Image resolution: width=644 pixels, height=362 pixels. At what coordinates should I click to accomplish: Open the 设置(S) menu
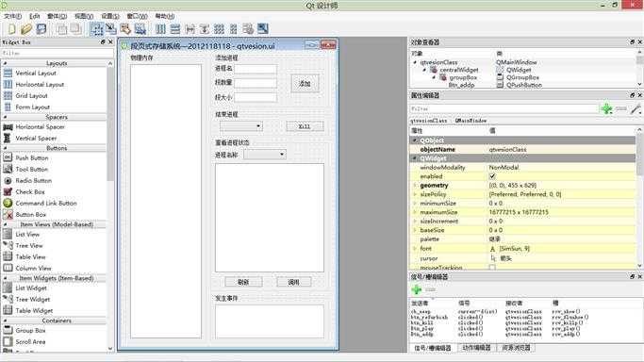pos(110,16)
